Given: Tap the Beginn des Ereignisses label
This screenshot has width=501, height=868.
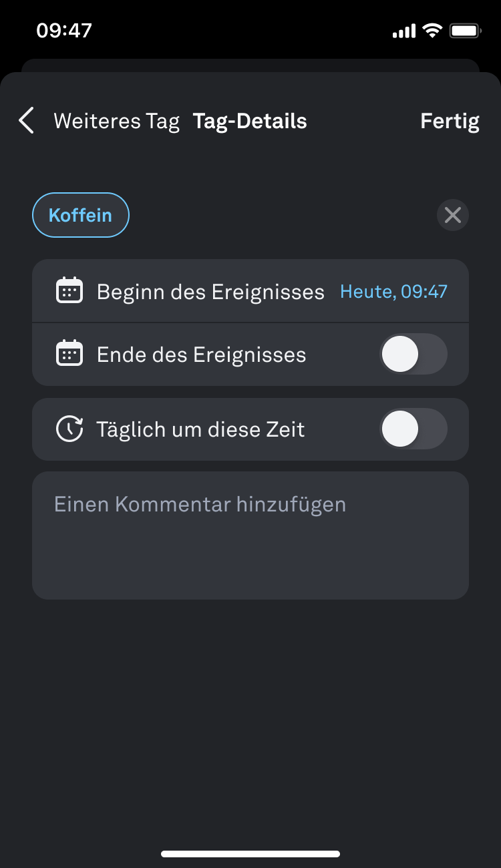Looking at the screenshot, I should coord(210,292).
